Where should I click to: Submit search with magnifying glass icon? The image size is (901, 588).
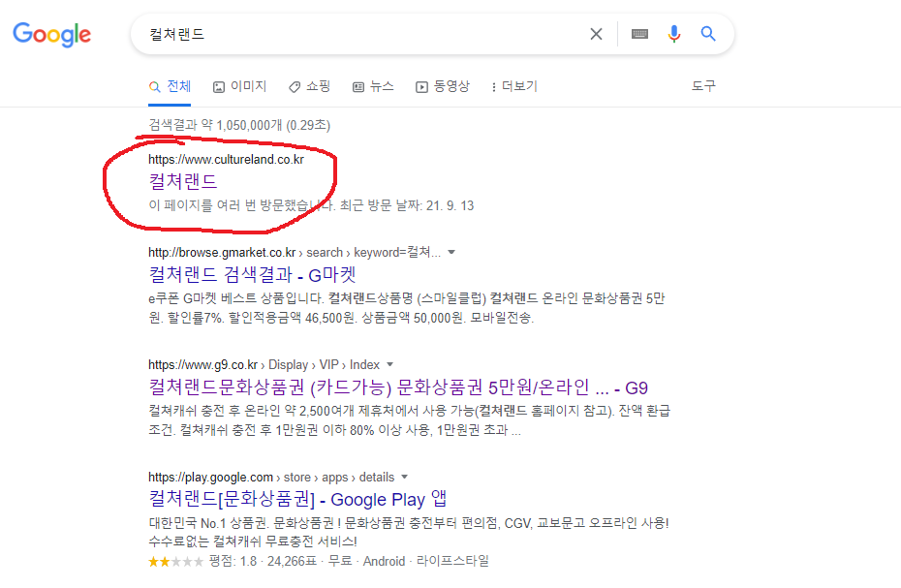pos(708,34)
